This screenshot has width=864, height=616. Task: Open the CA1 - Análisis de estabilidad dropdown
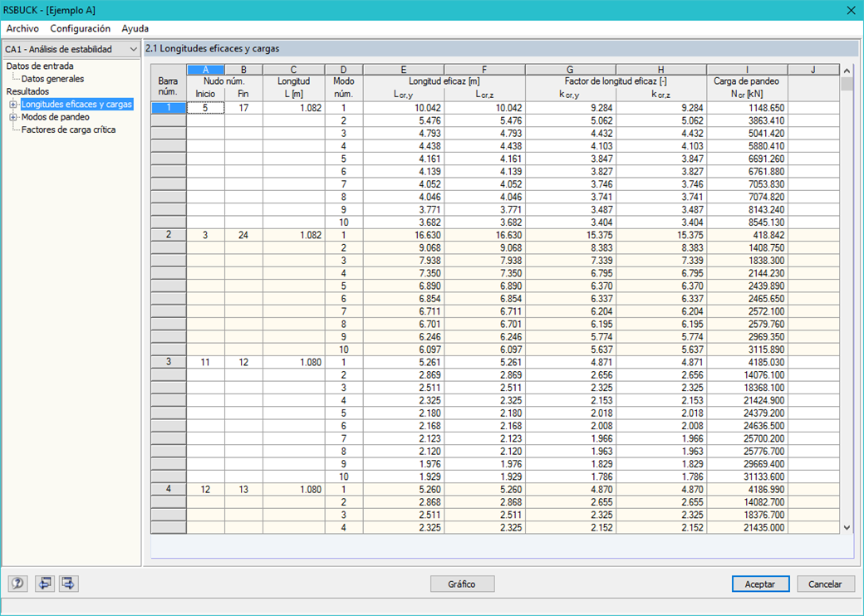click(71, 49)
